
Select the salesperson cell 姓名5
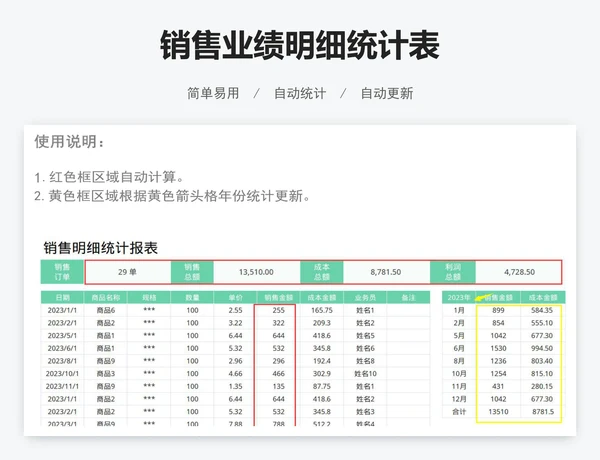[x=365, y=336]
